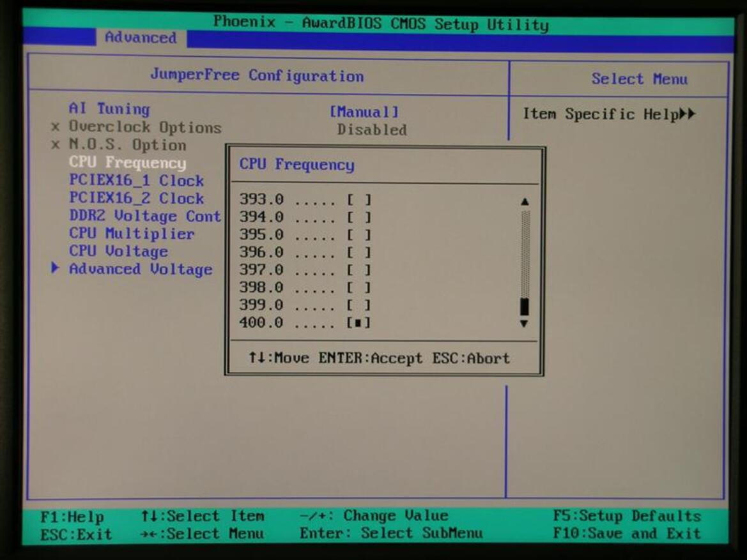Switch to the Advanced tab

tap(141, 37)
